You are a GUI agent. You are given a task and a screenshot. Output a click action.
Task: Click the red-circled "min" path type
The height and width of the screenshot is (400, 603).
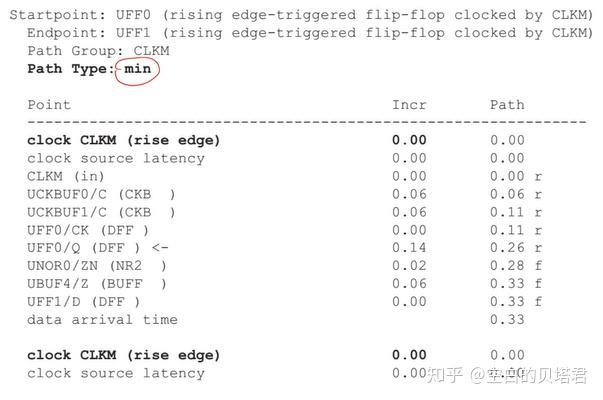[x=138, y=70]
